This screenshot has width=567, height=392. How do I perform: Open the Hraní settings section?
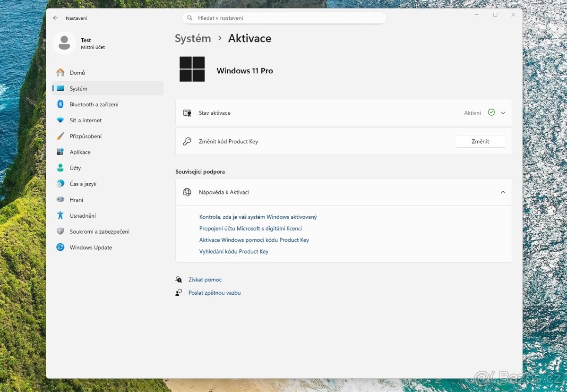[76, 200]
